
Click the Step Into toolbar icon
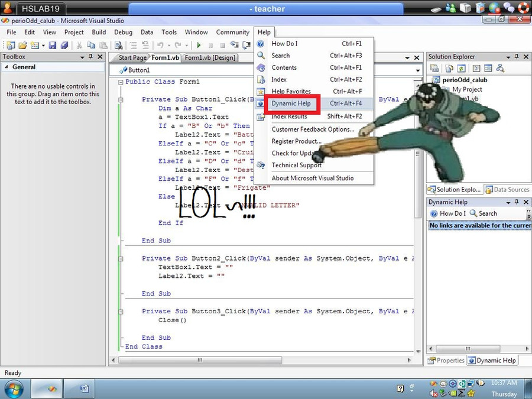(235, 45)
